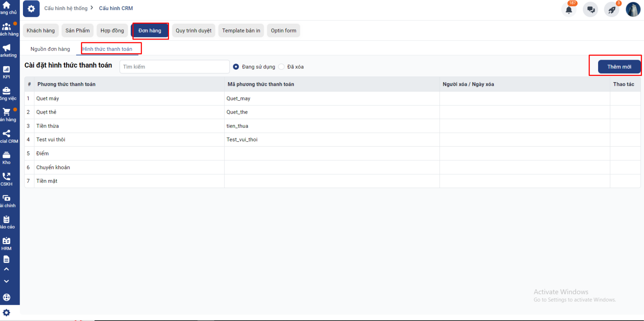Open the CSKH customer care module
Screen dimensions: 644x321
[x=6, y=179]
